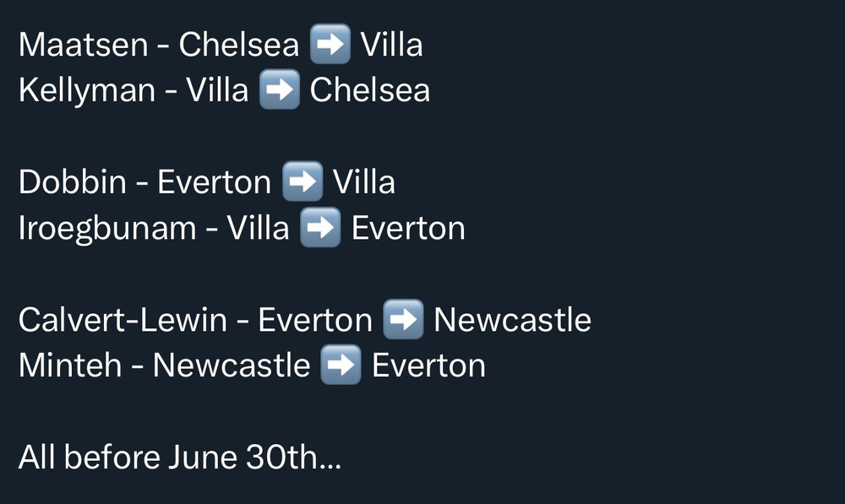Click the name Kellyman
Image resolution: width=845 pixels, height=504 pixels.
87,91
